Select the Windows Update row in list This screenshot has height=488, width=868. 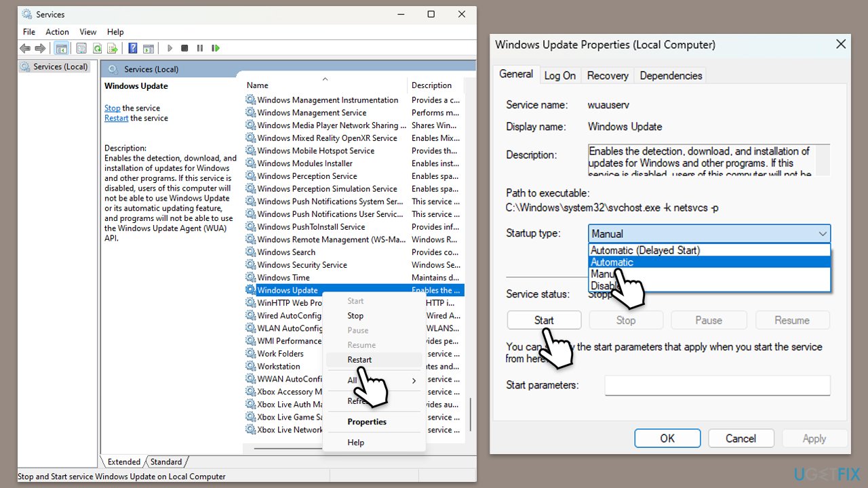353,290
